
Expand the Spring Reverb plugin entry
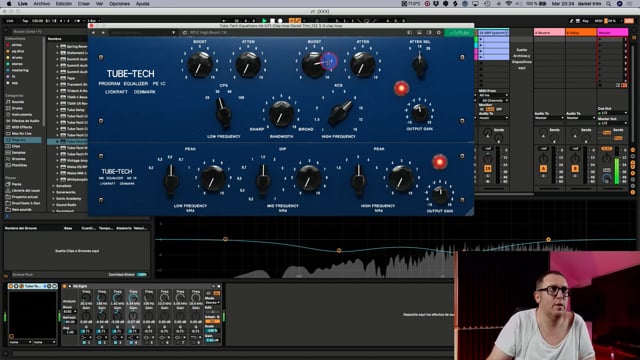58,47
